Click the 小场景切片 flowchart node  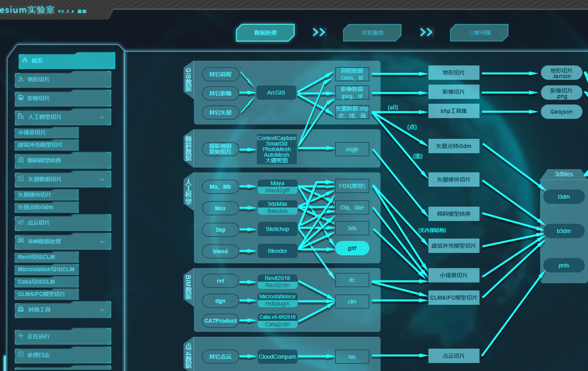pyautogui.click(x=454, y=275)
